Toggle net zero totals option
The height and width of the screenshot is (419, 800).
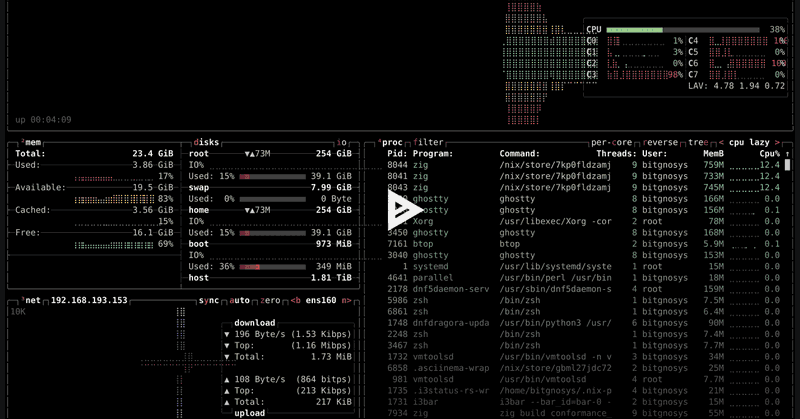tap(270, 300)
